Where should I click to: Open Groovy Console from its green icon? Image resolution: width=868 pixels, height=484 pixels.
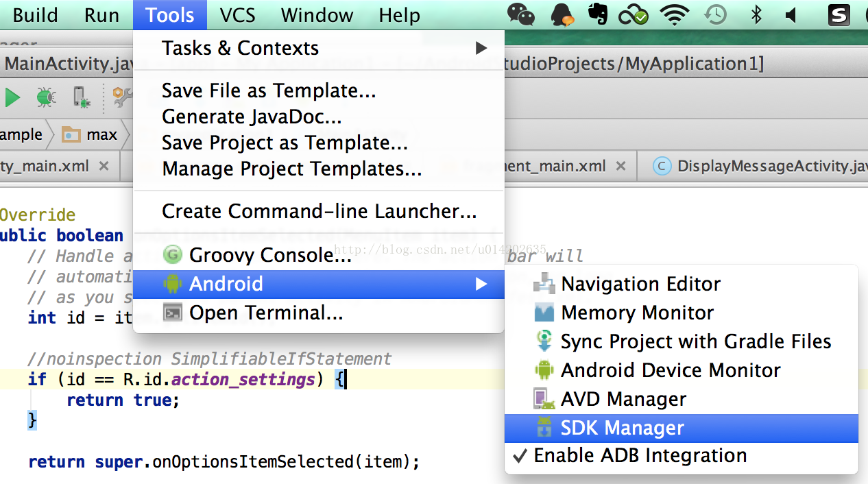172,256
